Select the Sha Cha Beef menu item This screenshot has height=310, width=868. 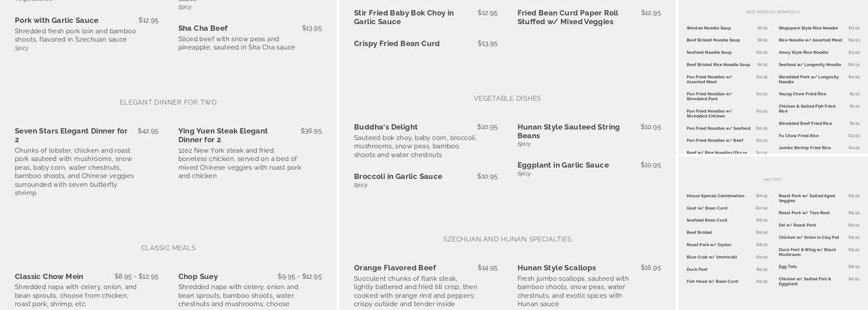[203, 29]
